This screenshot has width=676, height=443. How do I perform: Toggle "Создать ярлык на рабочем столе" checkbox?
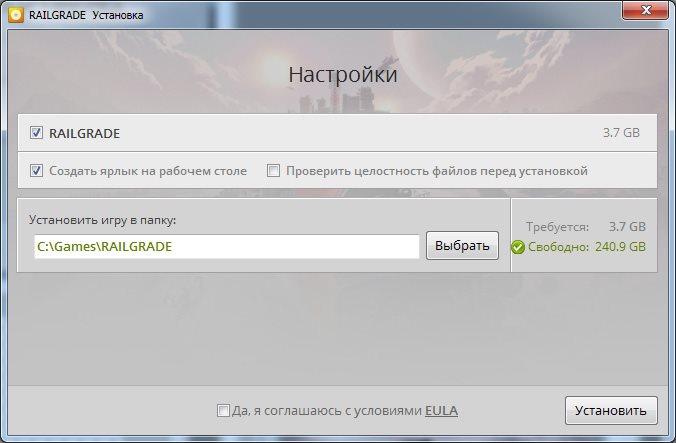tap(36, 171)
